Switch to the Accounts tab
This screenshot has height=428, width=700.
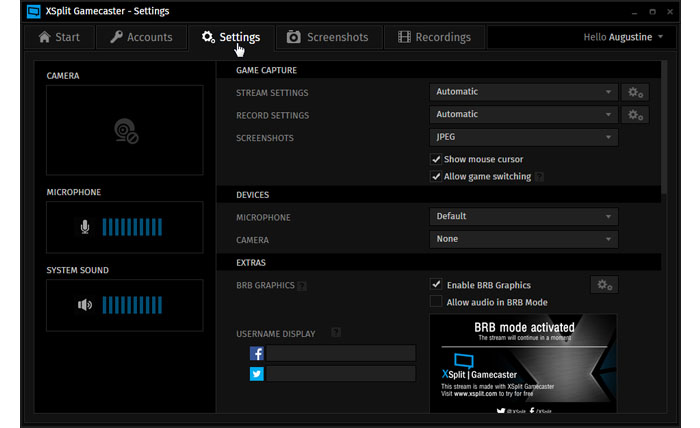tap(142, 37)
